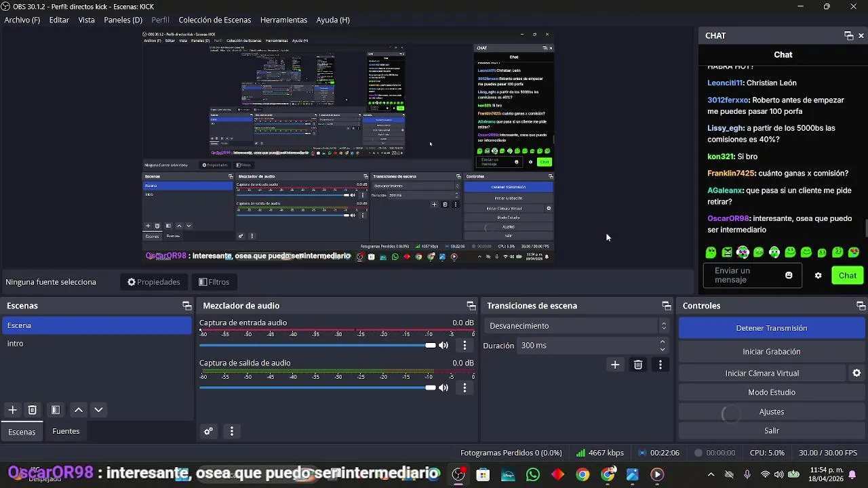This screenshot has width=868, height=488.
Task: Move scene up arrow in Escenas panel
Action: [79, 410]
